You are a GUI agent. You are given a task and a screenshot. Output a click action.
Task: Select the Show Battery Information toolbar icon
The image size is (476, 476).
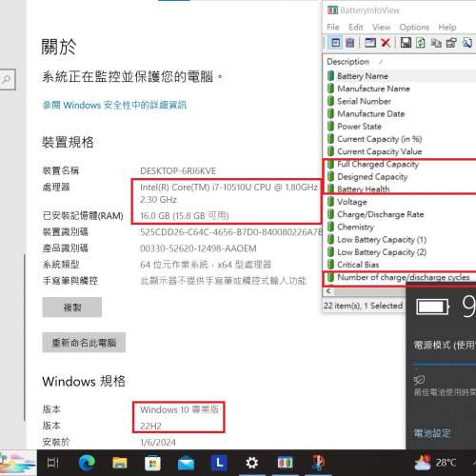[336, 43]
